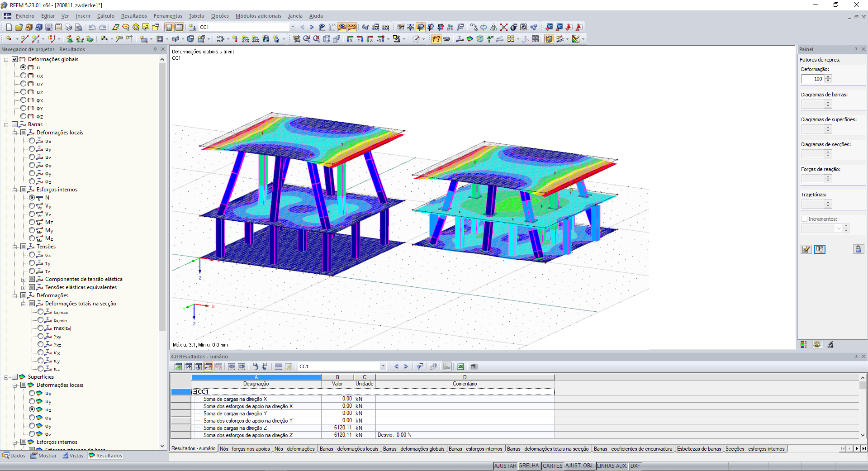Image resolution: width=868 pixels, height=471 pixels.
Task: Toggle the CARTES status bar button
Action: click(553, 466)
